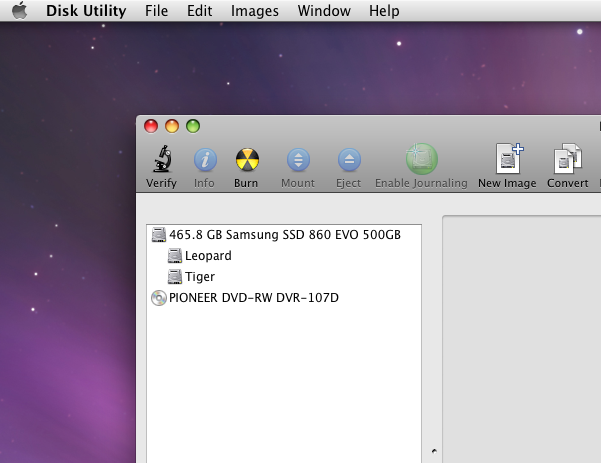Click the Samsung SSD hard drive icon
The width and height of the screenshot is (601, 463).
coord(159,235)
